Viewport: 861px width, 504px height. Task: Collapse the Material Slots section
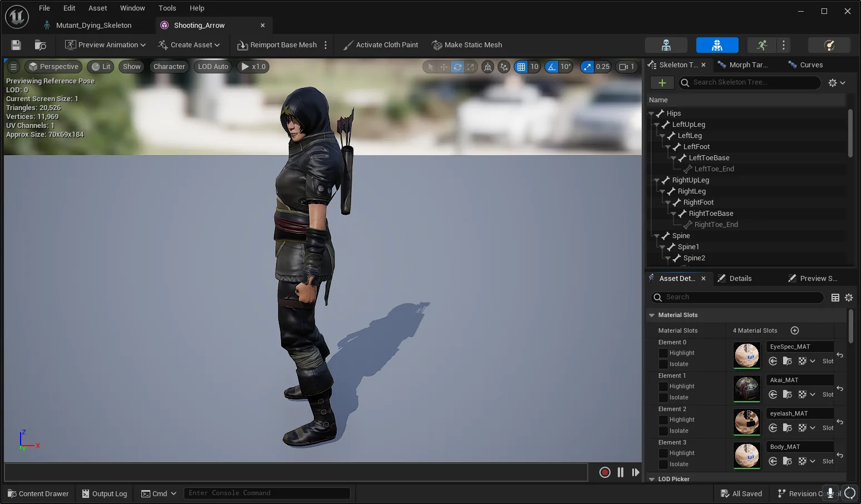pos(652,315)
